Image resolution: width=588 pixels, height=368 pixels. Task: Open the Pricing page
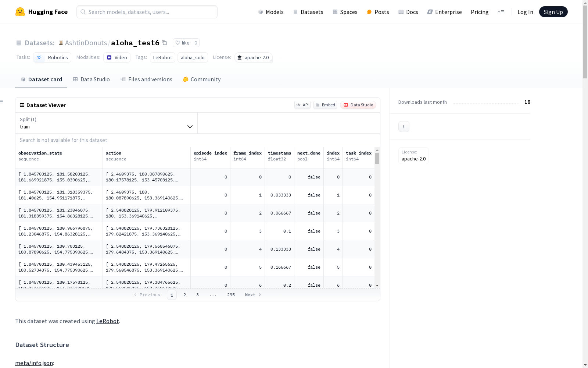coord(480,12)
